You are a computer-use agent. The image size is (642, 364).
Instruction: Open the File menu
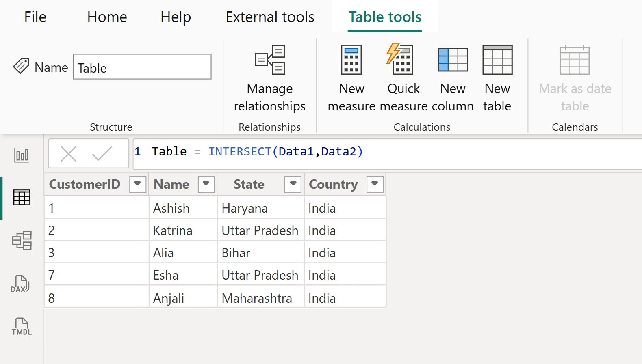(35, 17)
